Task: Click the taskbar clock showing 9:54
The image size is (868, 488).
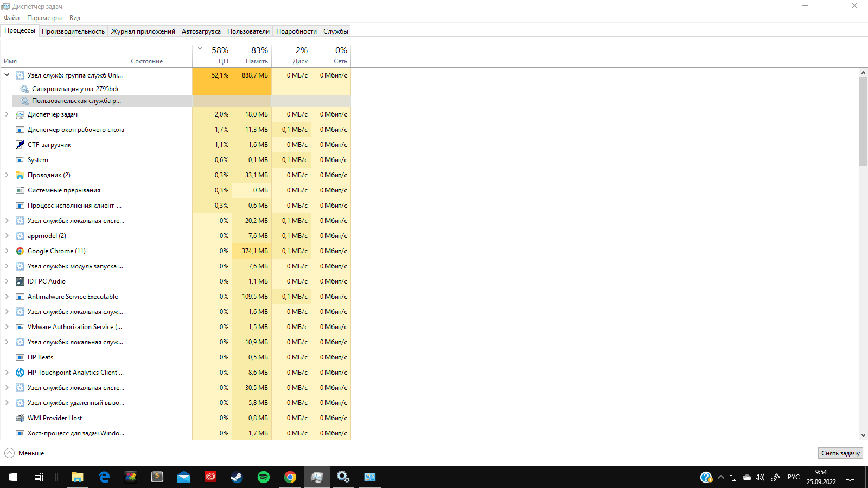Action: tap(821, 477)
